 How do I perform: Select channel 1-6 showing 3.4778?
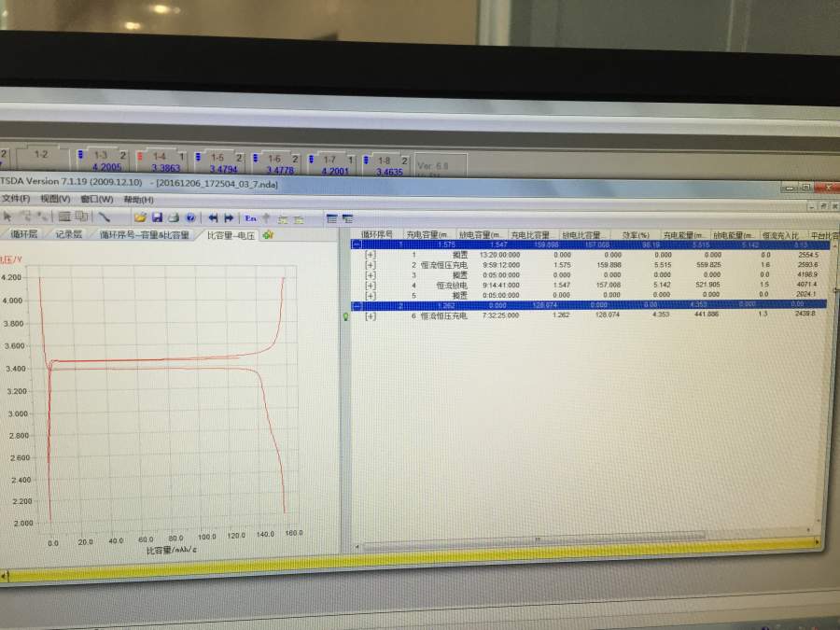(276, 163)
